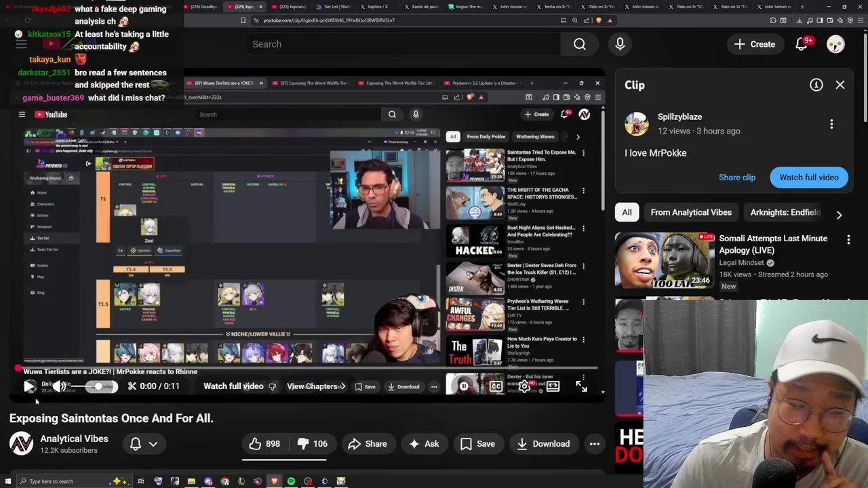Click the 'I love MrPokke' clip title
The image size is (868, 488).
click(x=656, y=153)
